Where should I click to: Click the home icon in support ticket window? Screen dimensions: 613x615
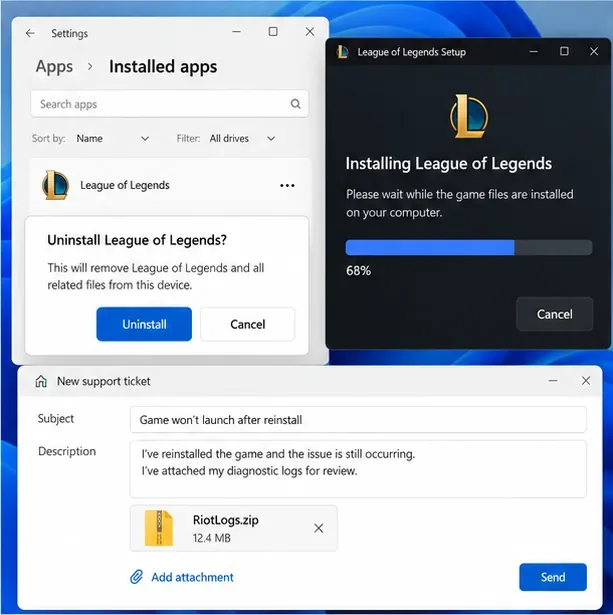coord(41,381)
